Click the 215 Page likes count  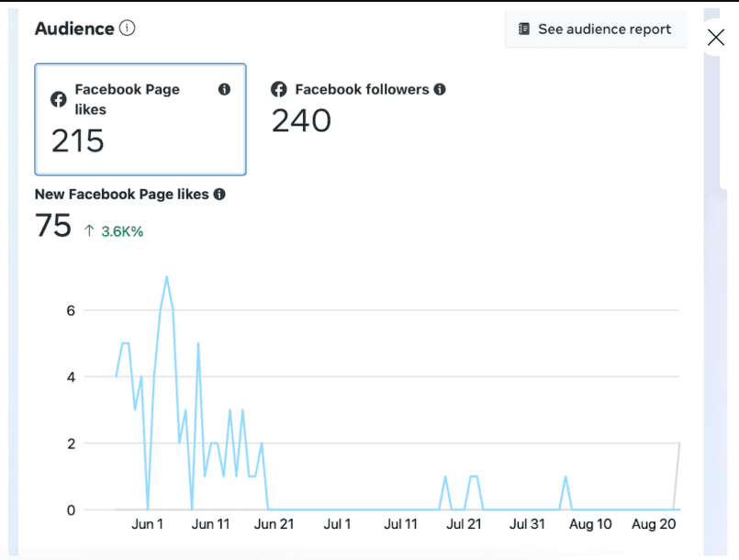[78, 141]
